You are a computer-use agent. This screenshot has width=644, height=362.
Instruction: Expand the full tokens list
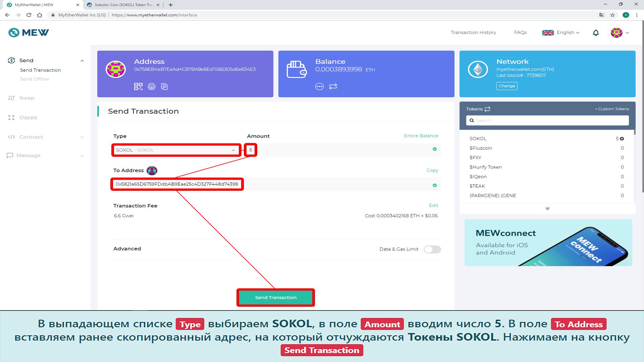(547, 208)
